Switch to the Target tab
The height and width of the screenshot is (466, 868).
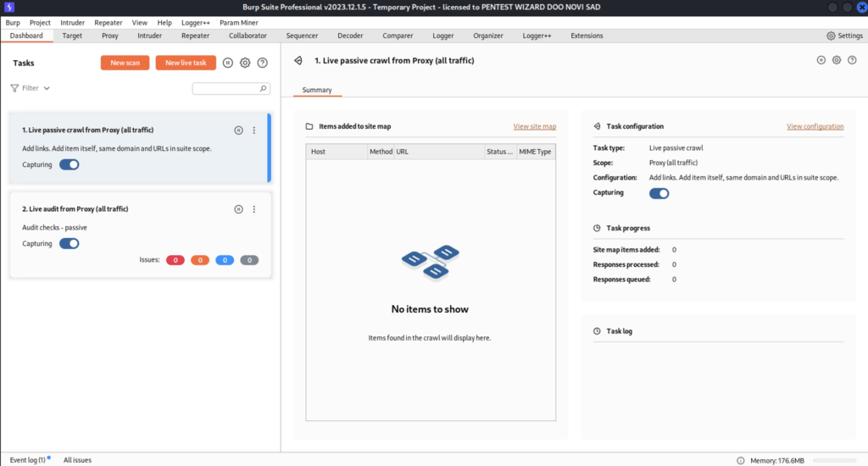72,36
